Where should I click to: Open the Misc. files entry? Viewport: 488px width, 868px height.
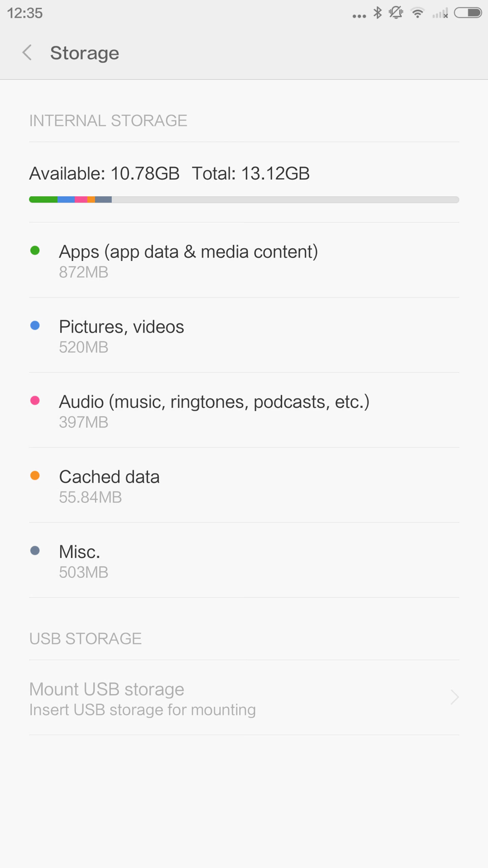pyautogui.click(x=80, y=561)
